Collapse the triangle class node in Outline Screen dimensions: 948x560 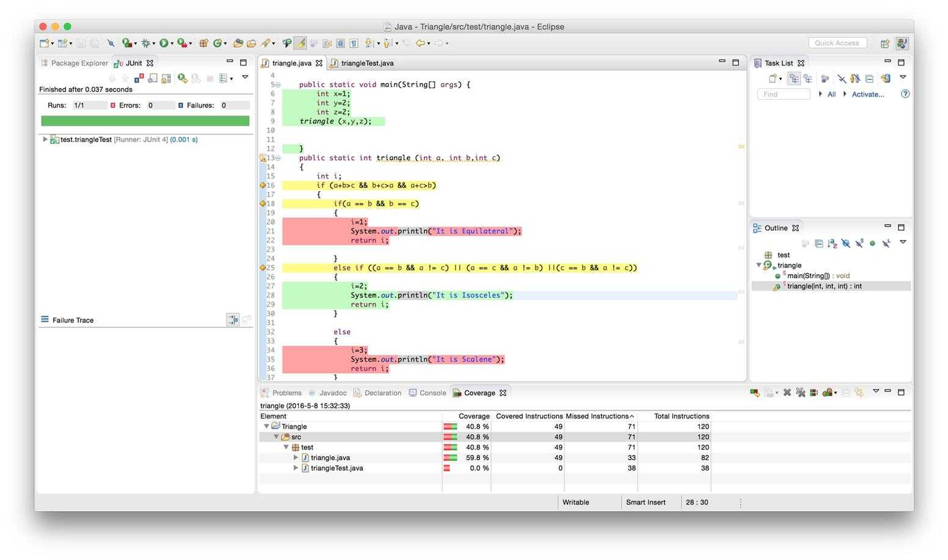click(x=759, y=265)
